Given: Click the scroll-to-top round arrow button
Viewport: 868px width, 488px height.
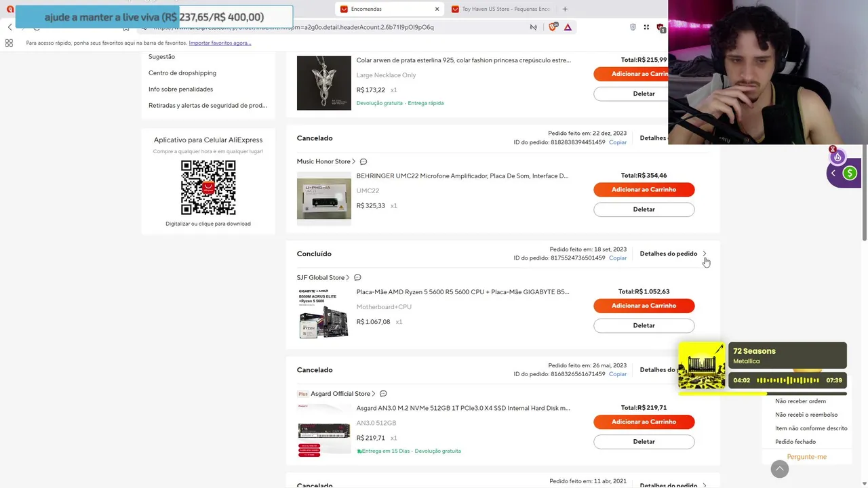Looking at the screenshot, I should click(x=780, y=469).
